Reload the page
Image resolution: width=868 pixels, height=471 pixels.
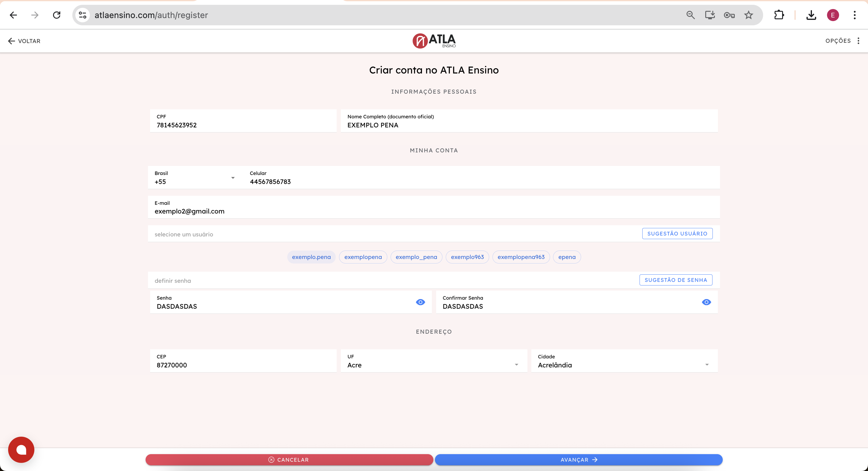coord(57,15)
